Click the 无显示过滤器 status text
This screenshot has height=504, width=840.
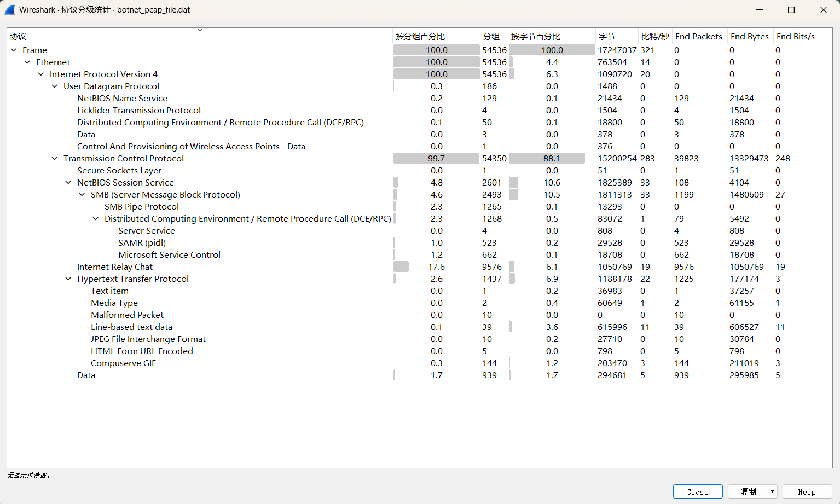click(x=29, y=476)
